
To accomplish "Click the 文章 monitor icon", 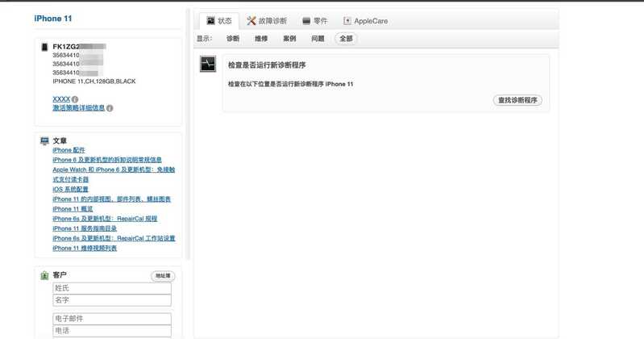I will tap(44, 140).
